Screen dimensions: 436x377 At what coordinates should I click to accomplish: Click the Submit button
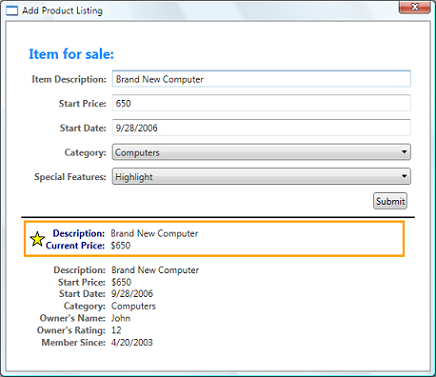pyautogui.click(x=390, y=201)
